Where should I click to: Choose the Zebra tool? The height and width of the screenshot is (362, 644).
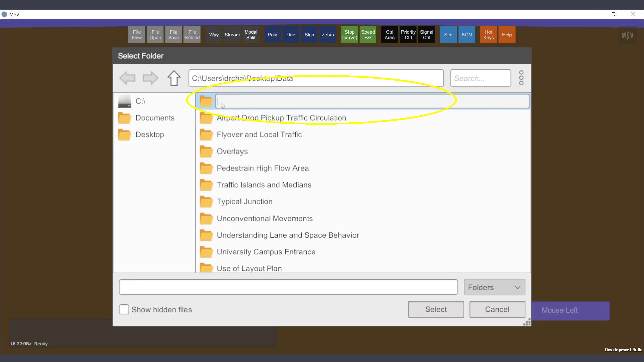pyautogui.click(x=327, y=35)
